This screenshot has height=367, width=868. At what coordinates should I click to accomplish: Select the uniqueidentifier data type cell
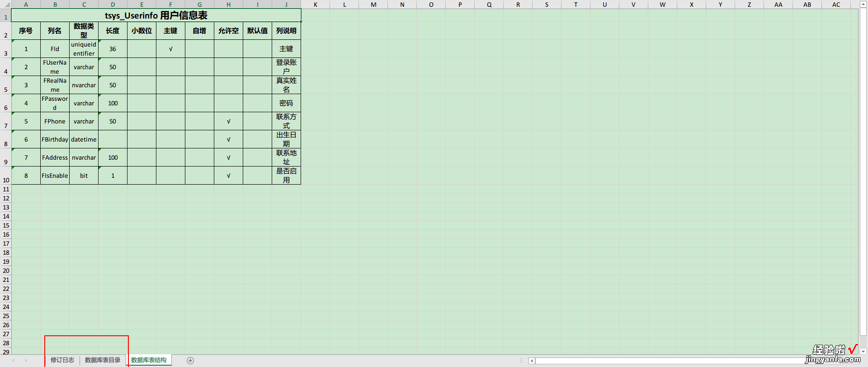[84, 49]
